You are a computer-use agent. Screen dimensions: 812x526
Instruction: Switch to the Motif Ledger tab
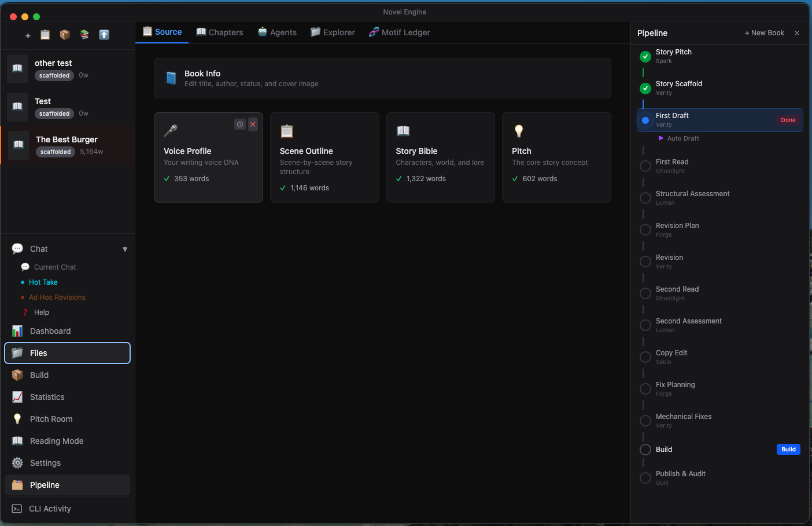[400, 32]
